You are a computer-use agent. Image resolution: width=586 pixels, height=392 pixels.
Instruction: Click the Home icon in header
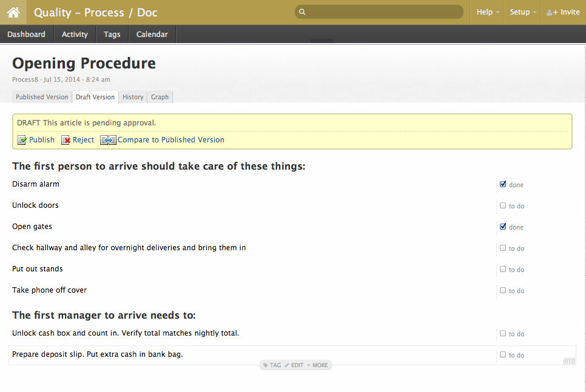pyautogui.click(x=13, y=12)
